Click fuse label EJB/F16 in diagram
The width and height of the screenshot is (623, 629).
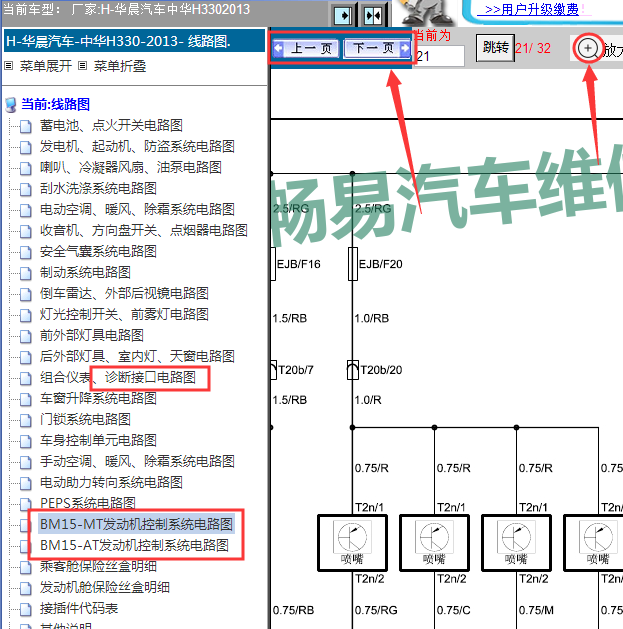[x=298, y=264]
